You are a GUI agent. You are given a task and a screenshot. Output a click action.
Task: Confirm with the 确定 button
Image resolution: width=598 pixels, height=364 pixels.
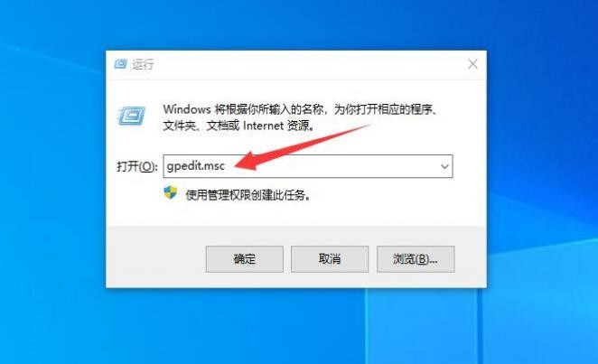245,259
